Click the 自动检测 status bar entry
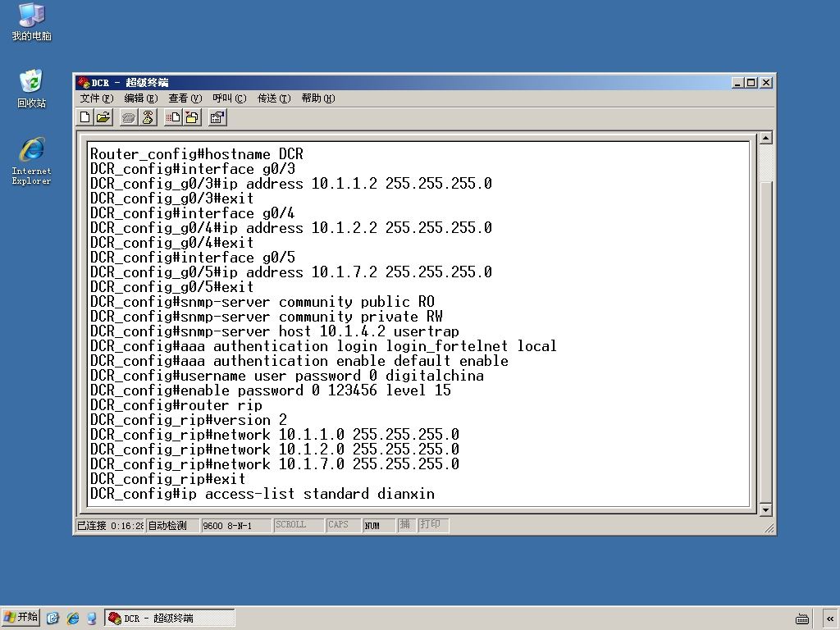Image resolution: width=840 pixels, height=630 pixels. click(172, 526)
